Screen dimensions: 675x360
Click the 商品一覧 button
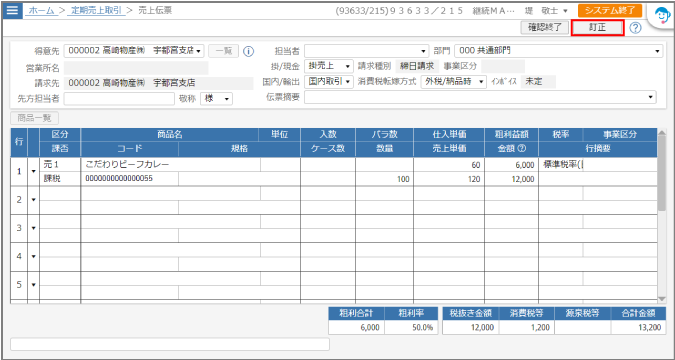click(35, 118)
